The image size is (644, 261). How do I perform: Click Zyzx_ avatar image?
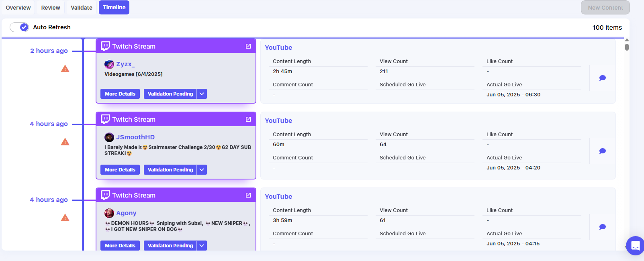[109, 64]
